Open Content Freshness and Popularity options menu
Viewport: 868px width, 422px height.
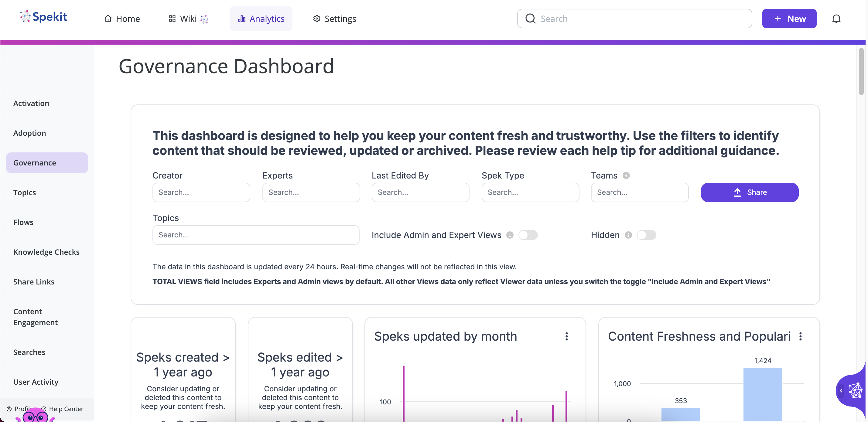(800, 336)
